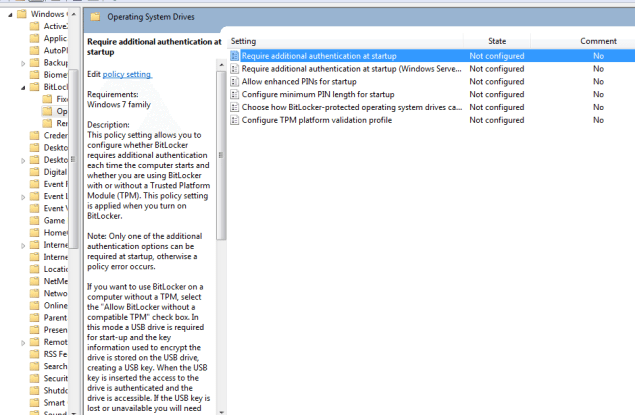Select 'Allow enhanced PINs for startup' policy
Screen dimensions: 635x415
pos(432,82)
